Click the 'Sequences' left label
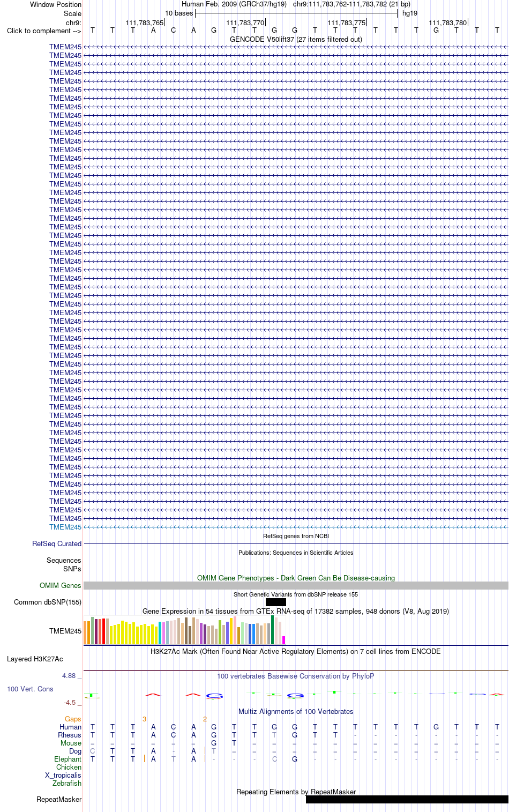Image resolution: width=509 pixels, height=812 pixels. pos(64,560)
